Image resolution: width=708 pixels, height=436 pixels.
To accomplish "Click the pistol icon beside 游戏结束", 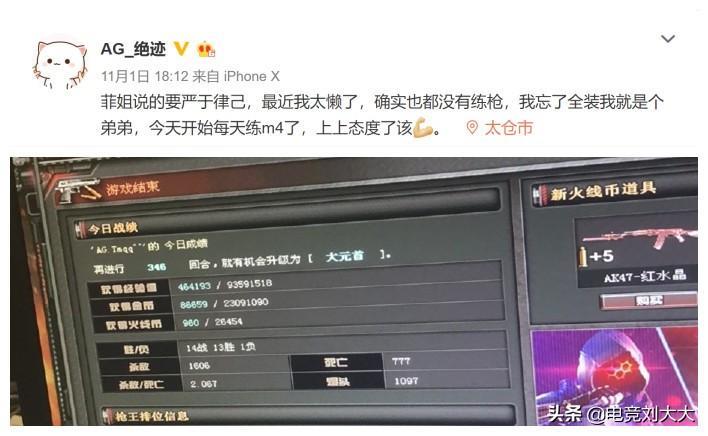I will (x=79, y=190).
